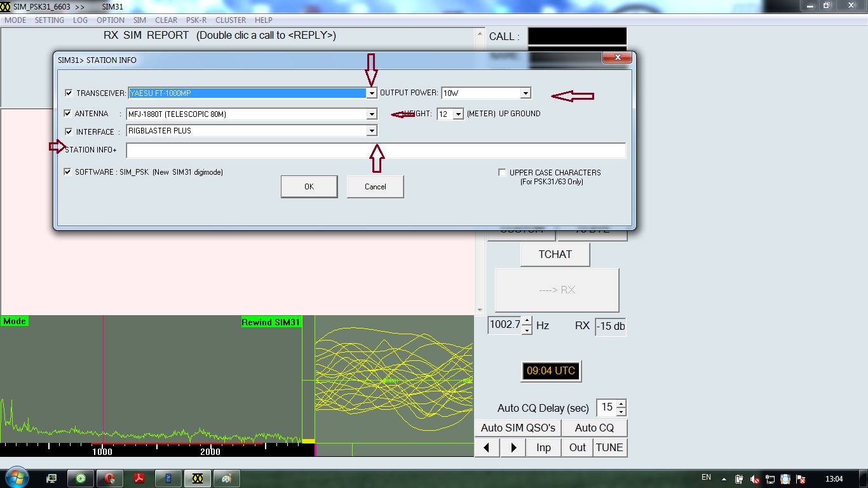Open the LOG menu
Image resolution: width=868 pixels, height=488 pixels.
80,20
